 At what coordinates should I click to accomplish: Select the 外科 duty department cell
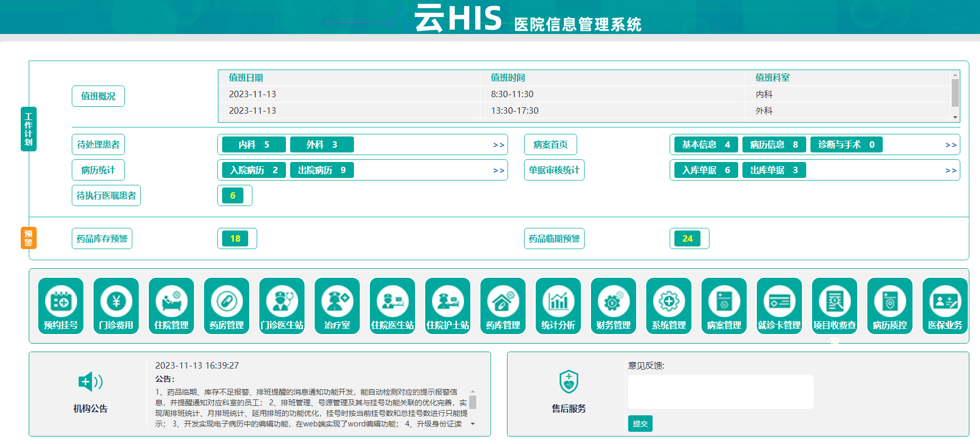[x=764, y=110]
